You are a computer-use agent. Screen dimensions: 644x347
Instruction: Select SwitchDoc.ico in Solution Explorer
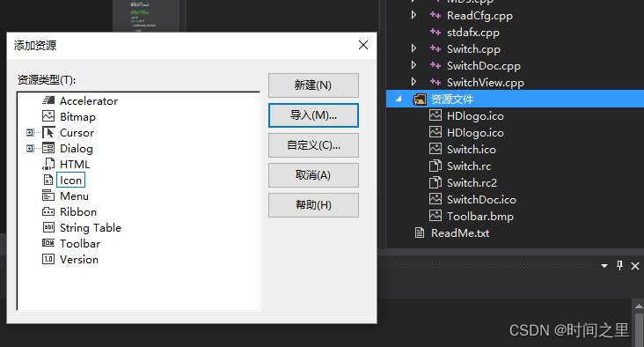(481, 199)
